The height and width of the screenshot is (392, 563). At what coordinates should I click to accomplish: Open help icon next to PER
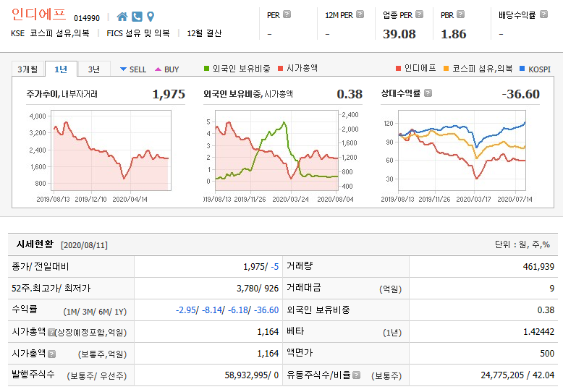(x=287, y=14)
